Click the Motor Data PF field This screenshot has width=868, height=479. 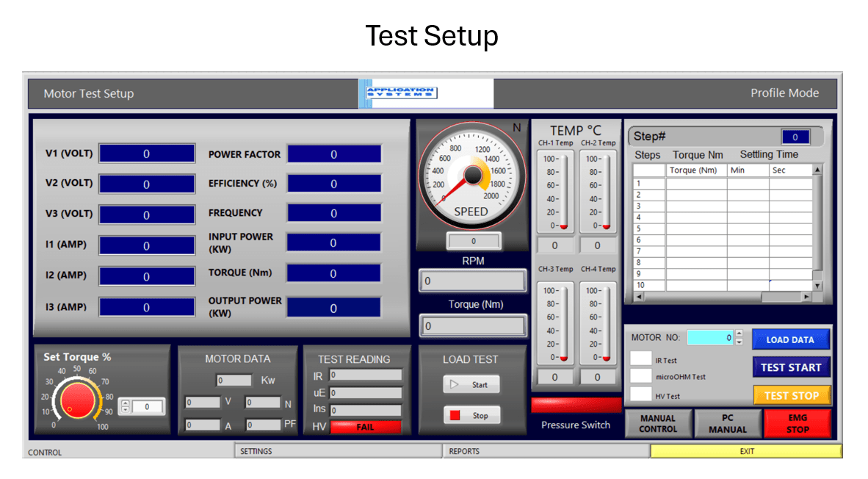coord(264,425)
